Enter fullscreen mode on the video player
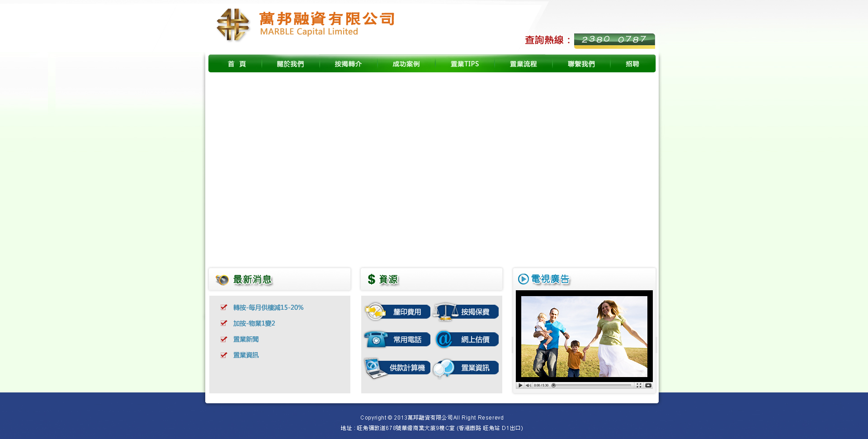 [x=639, y=386]
